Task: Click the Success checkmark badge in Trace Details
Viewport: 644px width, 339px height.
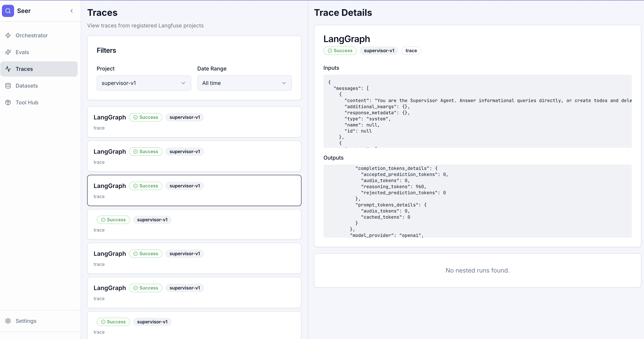Action: click(340, 50)
